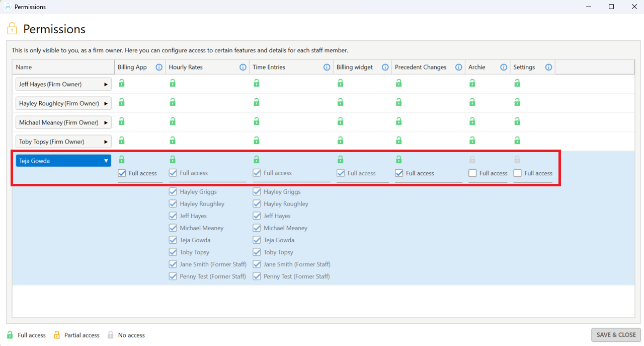Expand Toby Topsy (Firm Owner) row
Screen dimensions: 644x346
click(x=106, y=142)
